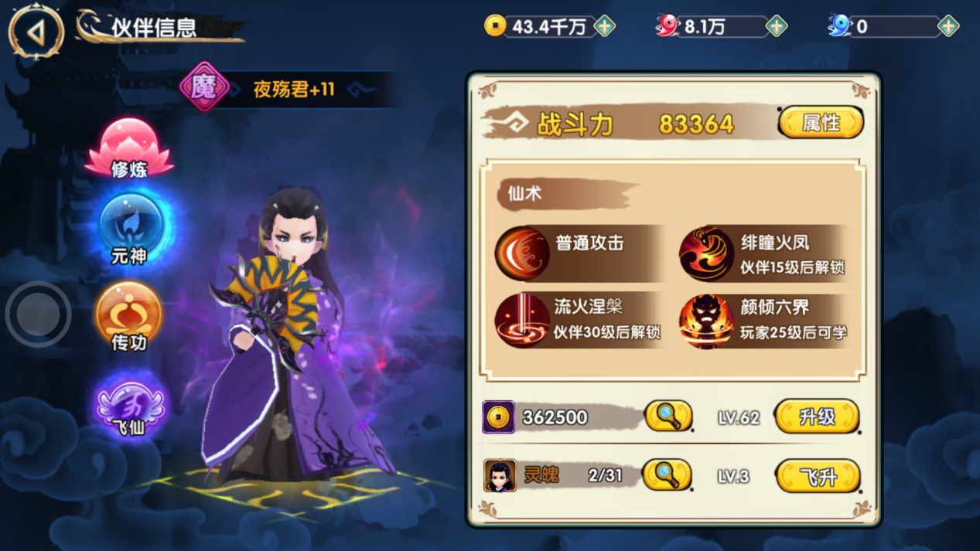Screen dimensions: 980x551
Task: Tap the 飞仙 purple winged icon
Action: click(130, 403)
